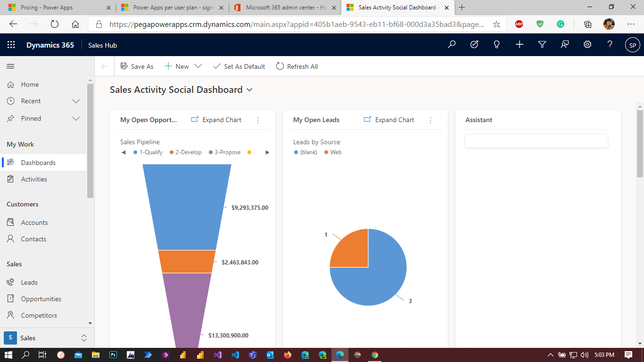Open the settings gear in Dynamics header
The width and height of the screenshot is (644, 362).
point(587,44)
